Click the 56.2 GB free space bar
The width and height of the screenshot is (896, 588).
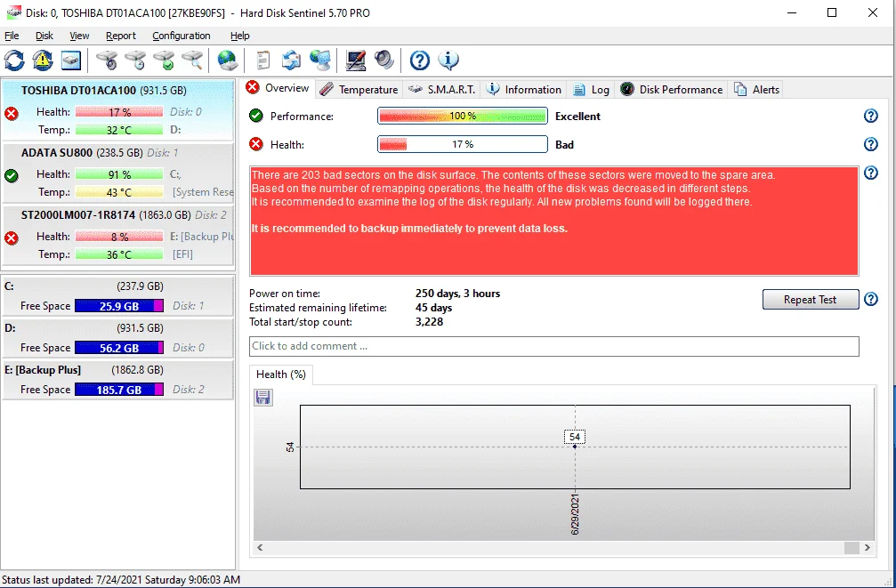coord(119,348)
